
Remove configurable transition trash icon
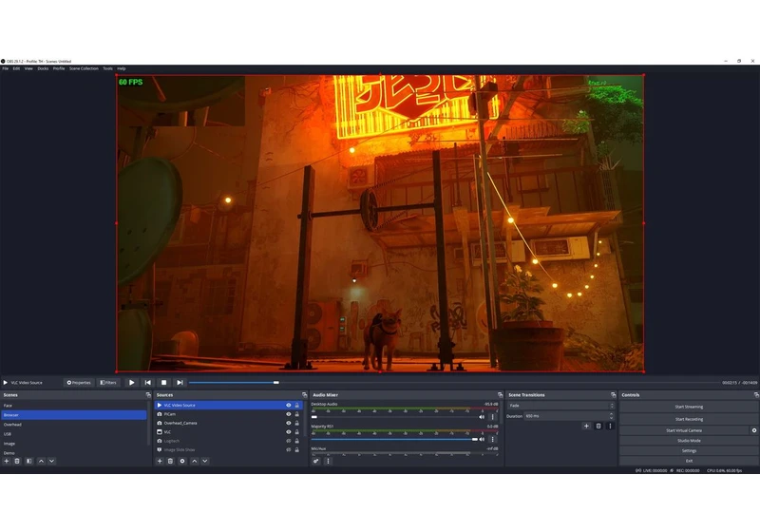click(598, 426)
